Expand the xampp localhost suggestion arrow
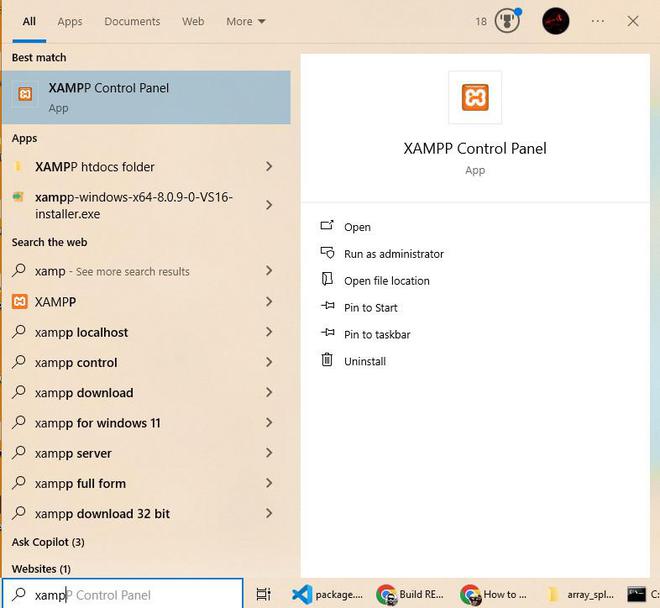660x608 pixels. tap(269, 332)
